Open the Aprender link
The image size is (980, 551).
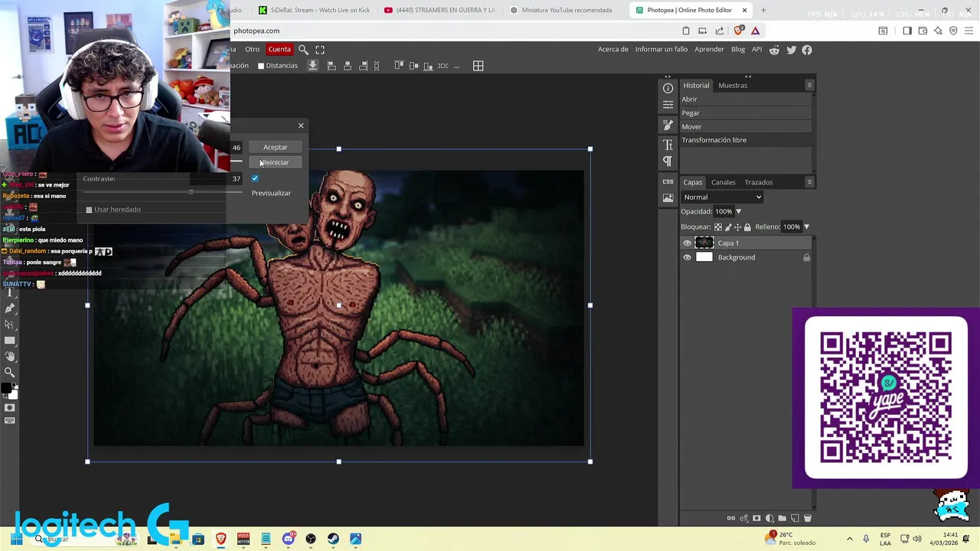coord(709,50)
